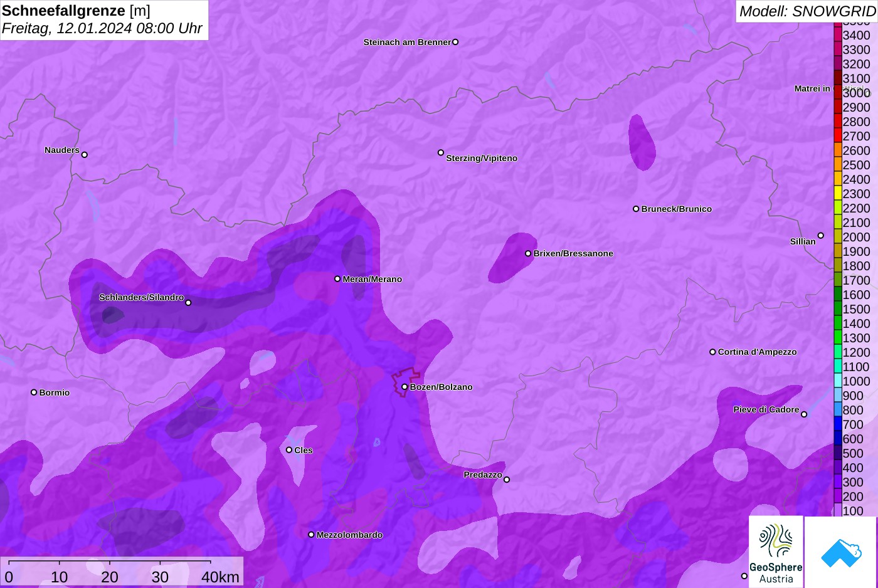Click the Steinach am Brenner city marker
The width and height of the screenshot is (878, 588).
click(455, 42)
